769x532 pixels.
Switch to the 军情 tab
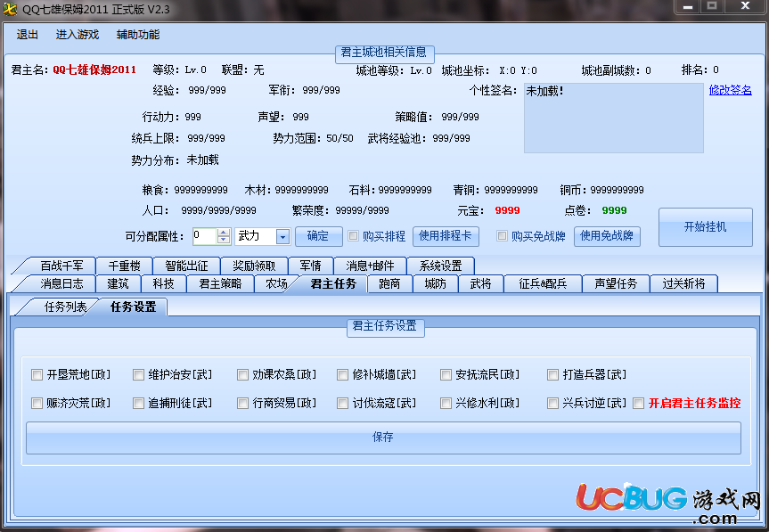(x=310, y=266)
